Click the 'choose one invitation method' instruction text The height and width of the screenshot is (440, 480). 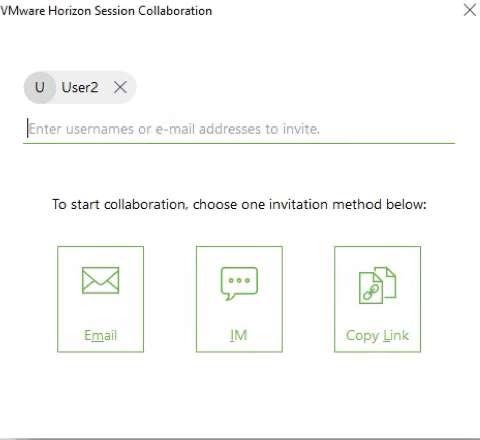tap(239, 204)
